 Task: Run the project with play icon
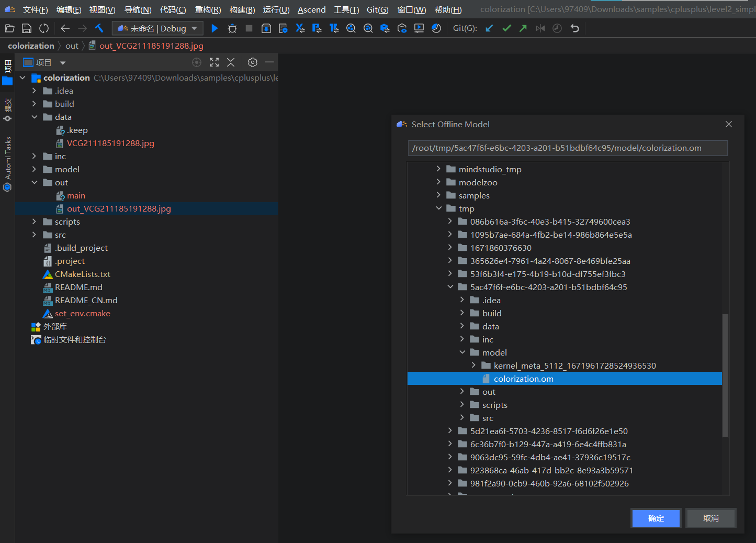click(x=215, y=28)
